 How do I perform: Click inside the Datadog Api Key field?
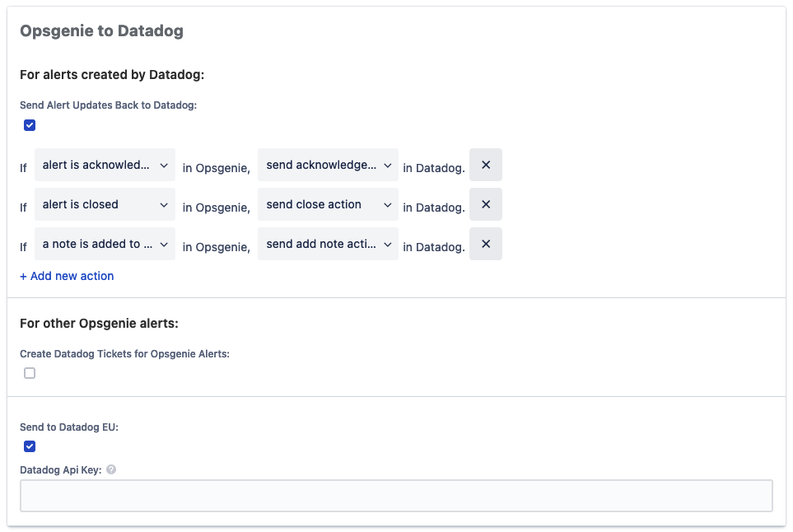click(396, 495)
